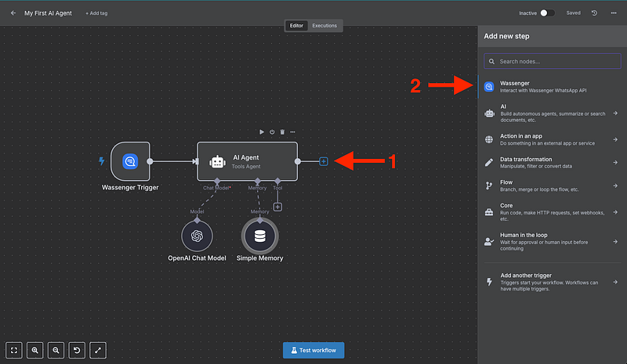Select the Simple Memory node

pyautogui.click(x=259, y=235)
